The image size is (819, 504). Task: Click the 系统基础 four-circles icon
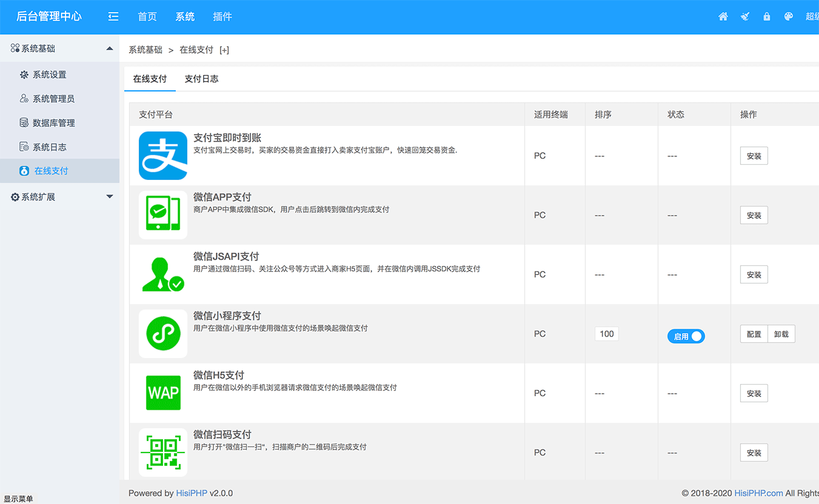pyautogui.click(x=15, y=48)
